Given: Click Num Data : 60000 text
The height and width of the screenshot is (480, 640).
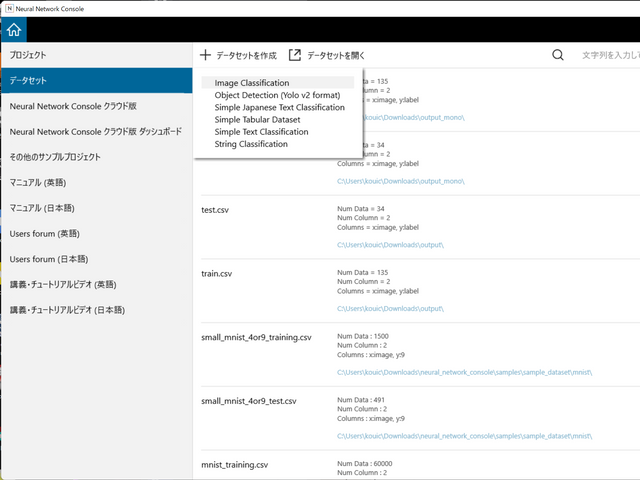Looking at the screenshot, I should [x=364, y=464].
